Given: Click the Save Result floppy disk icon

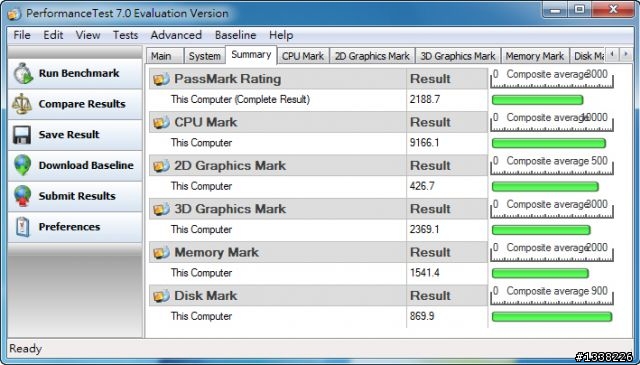Looking at the screenshot, I should 22,135.
